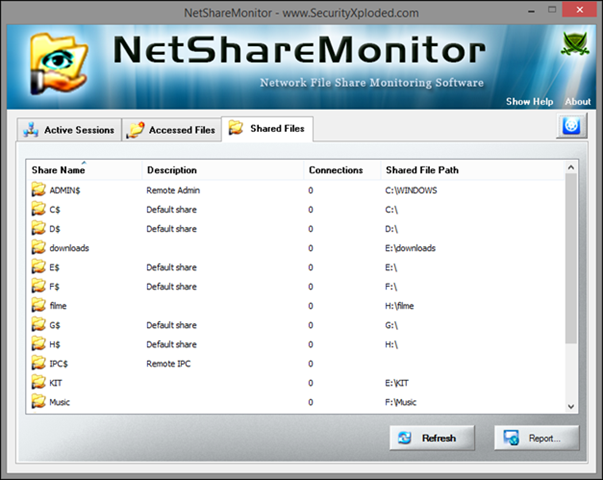Refresh the shared files list
Screen dimensions: 603x480
[x=432, y=438]
